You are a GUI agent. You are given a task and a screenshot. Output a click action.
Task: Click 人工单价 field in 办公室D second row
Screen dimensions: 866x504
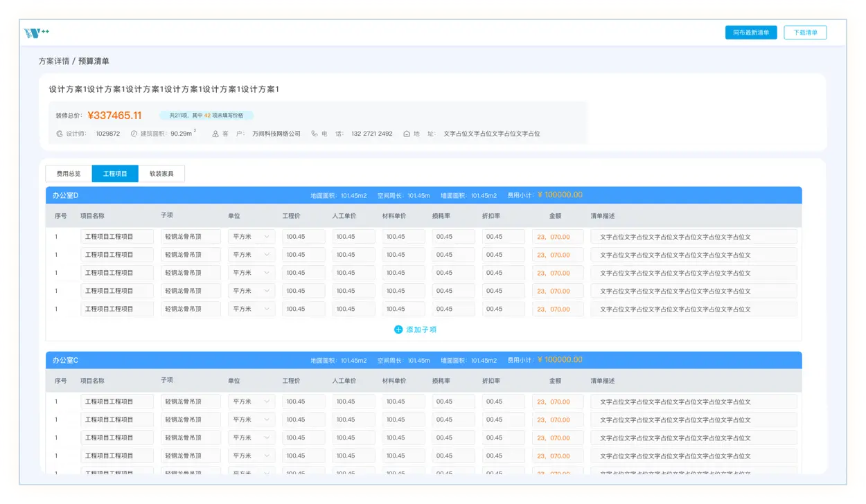(x=353, y=255)
